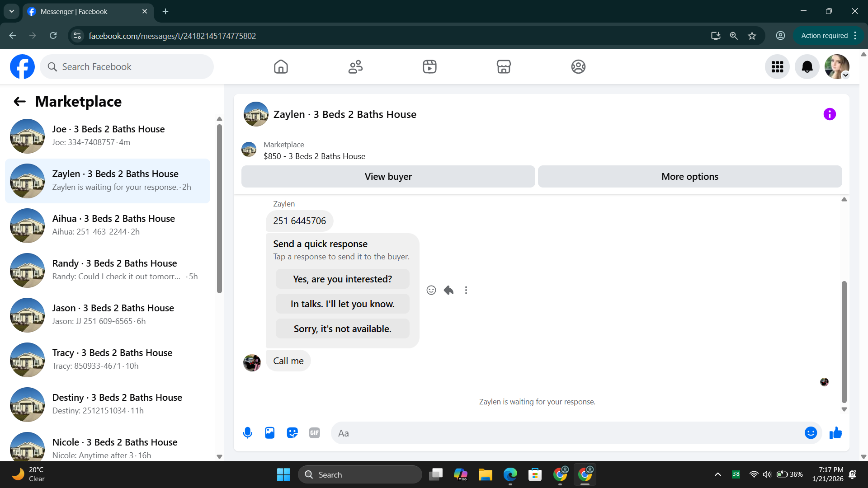Open three-dot more menu beside message
The image size is (868, 488).
[x=466, y=290]
